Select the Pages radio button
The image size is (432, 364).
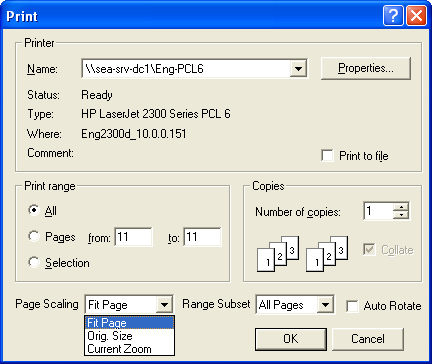(x=34, y=236)
